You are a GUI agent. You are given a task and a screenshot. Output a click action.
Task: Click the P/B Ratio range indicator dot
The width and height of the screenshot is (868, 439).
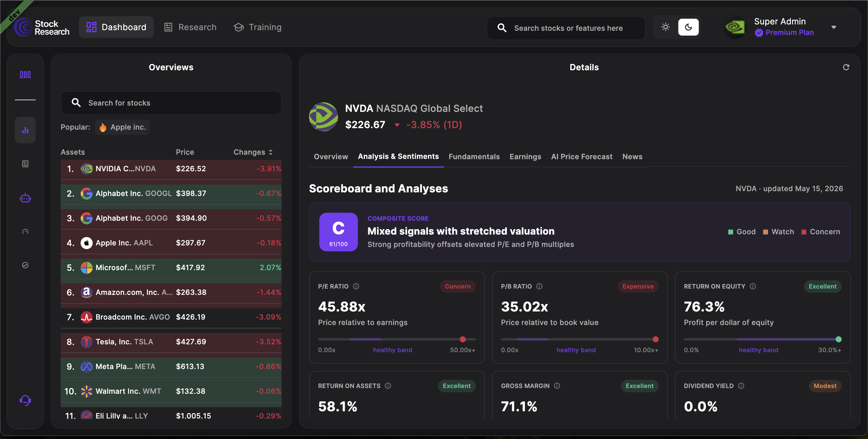tap(656, 339)
